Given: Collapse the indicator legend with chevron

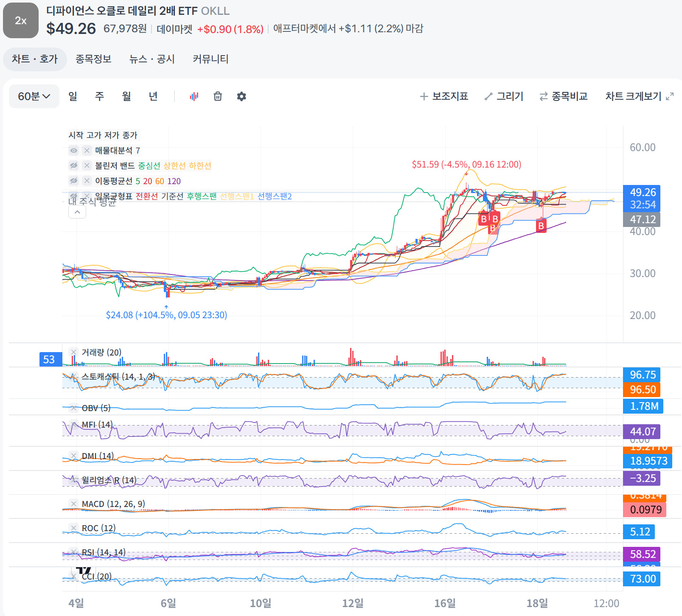Looking at the screenshot, I should 77,212.
